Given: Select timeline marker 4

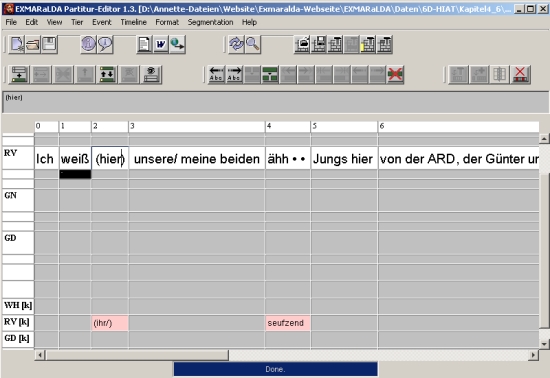Looking at the screenshot, I should [288, 126].
